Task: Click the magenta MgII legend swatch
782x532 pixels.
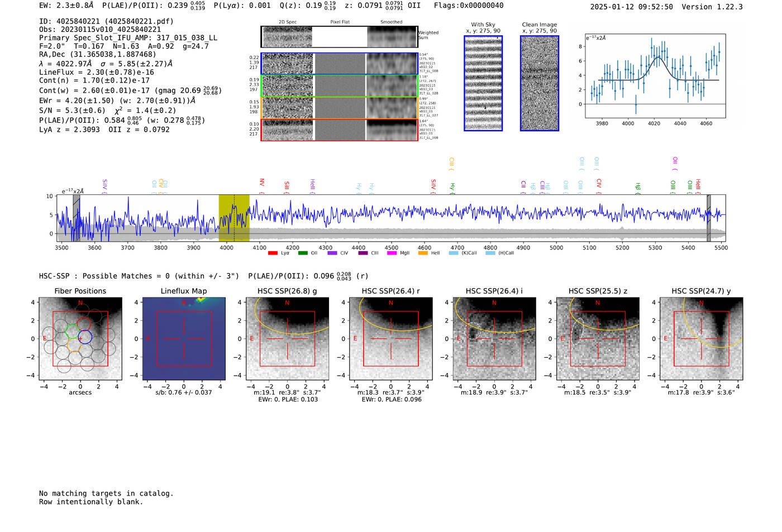Action: coord(392,253)
